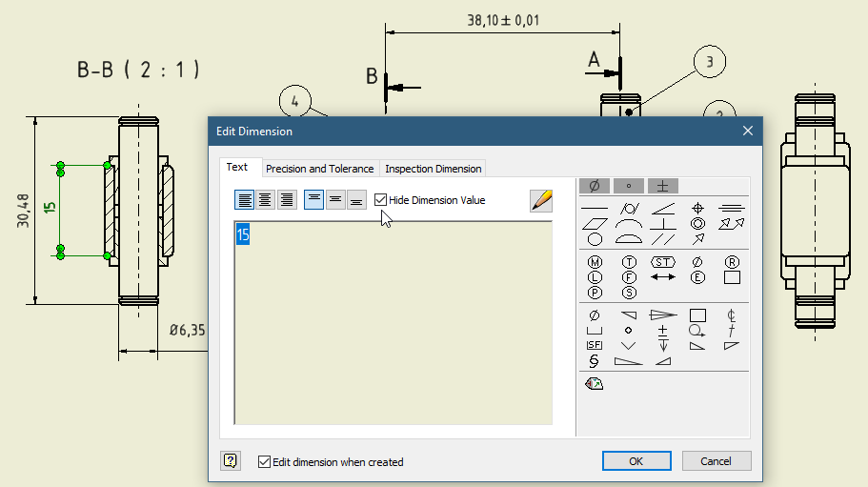
Task: Toggle Edit dimension when created checkbox
Action: point(264,461)
